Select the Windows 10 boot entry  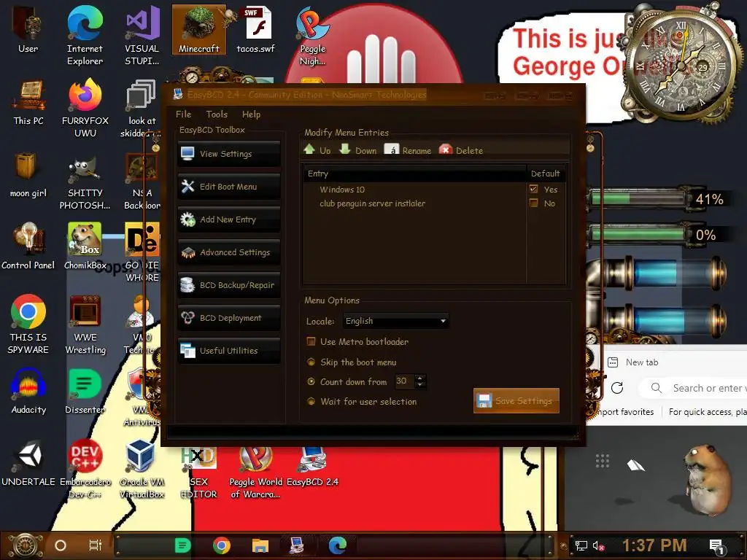342,190
